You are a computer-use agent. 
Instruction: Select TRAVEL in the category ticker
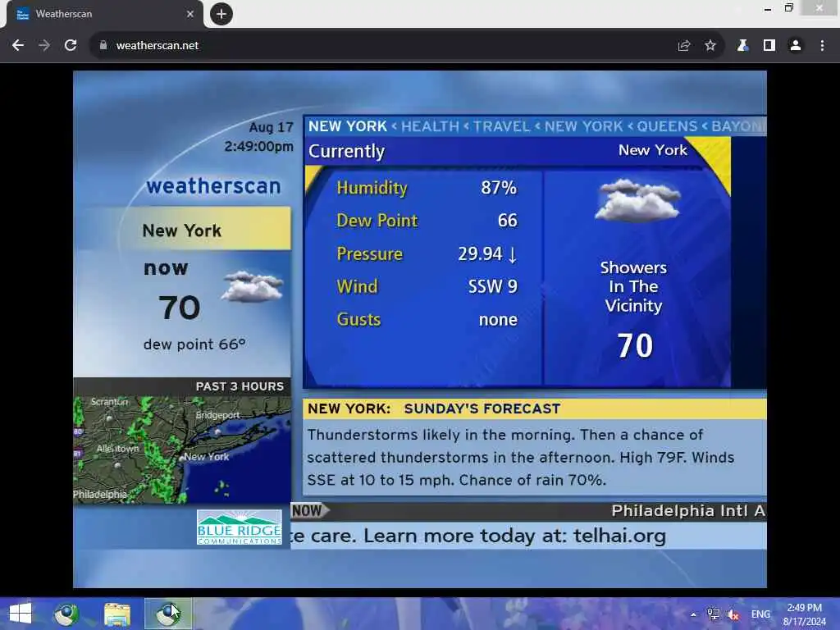501,126
